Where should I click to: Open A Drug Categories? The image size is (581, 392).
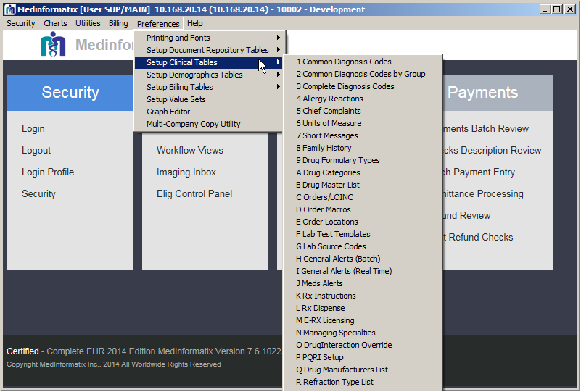(363, 172)
